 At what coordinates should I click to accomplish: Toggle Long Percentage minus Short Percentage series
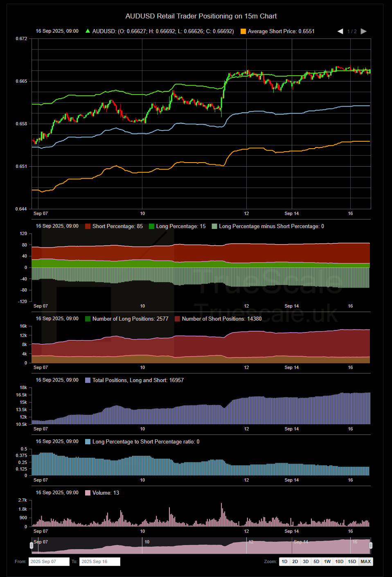214,226
